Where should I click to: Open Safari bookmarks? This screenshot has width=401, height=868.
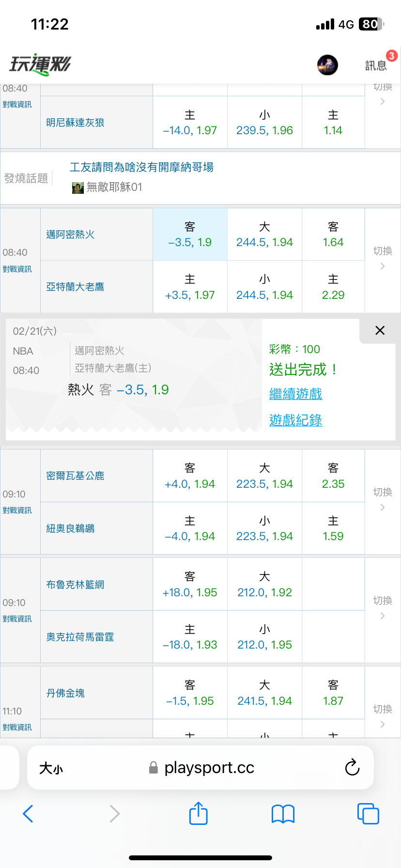[283, 814]
